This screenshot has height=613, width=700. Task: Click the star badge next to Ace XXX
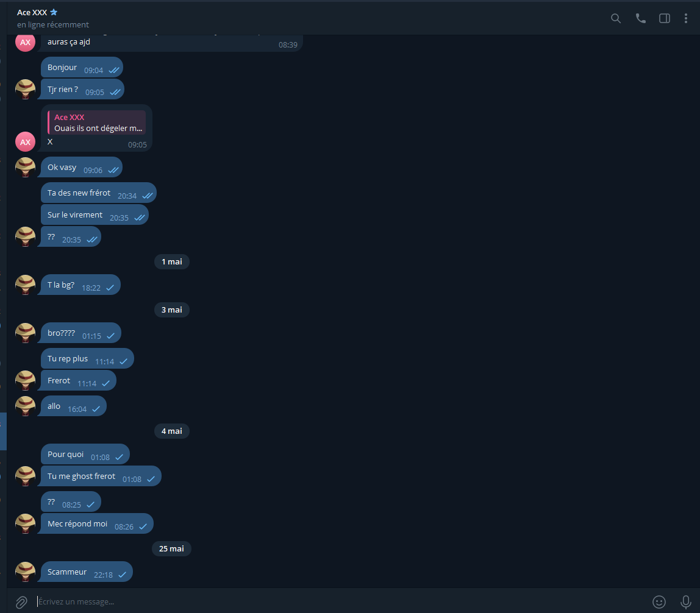point(54,12)
